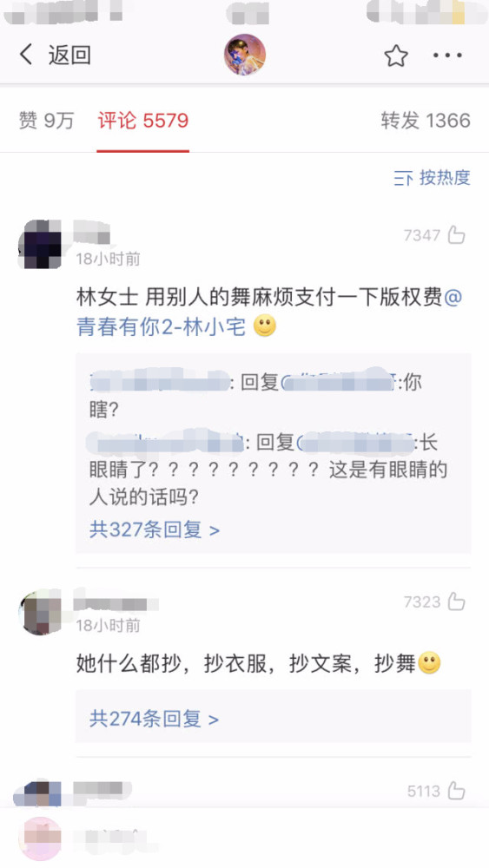
Task: Open the three-dot more options menu
Action: 447,56
